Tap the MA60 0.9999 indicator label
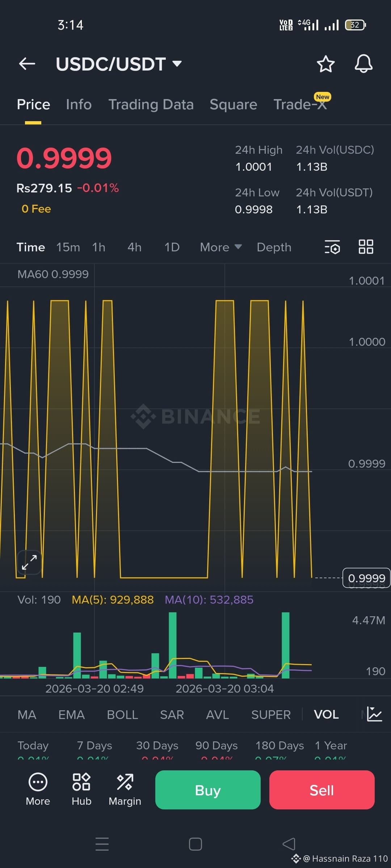 click(53, 274)
